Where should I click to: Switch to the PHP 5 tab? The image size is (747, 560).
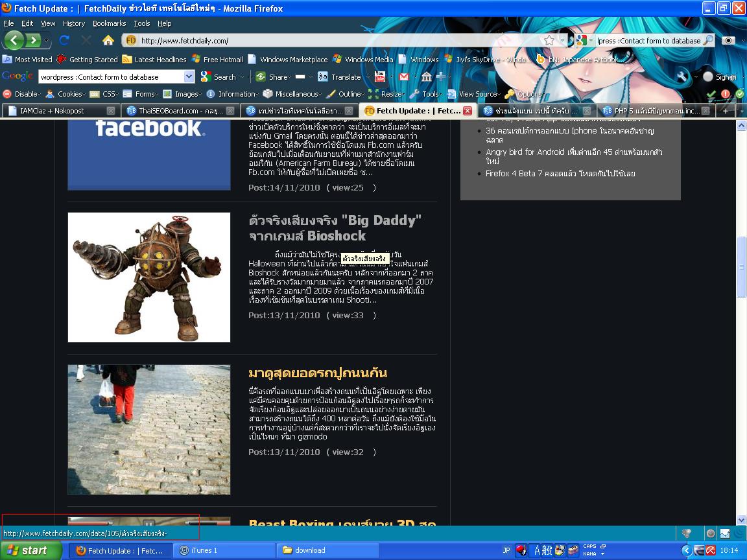[x=656, y=110]
